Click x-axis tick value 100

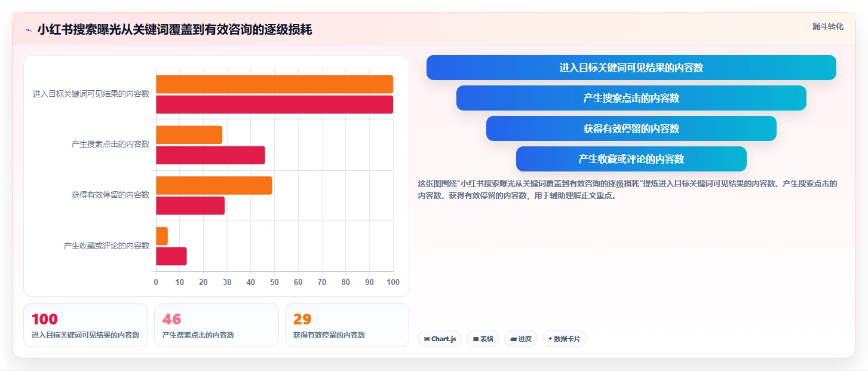pyautogui.click(x=392, y=283)
